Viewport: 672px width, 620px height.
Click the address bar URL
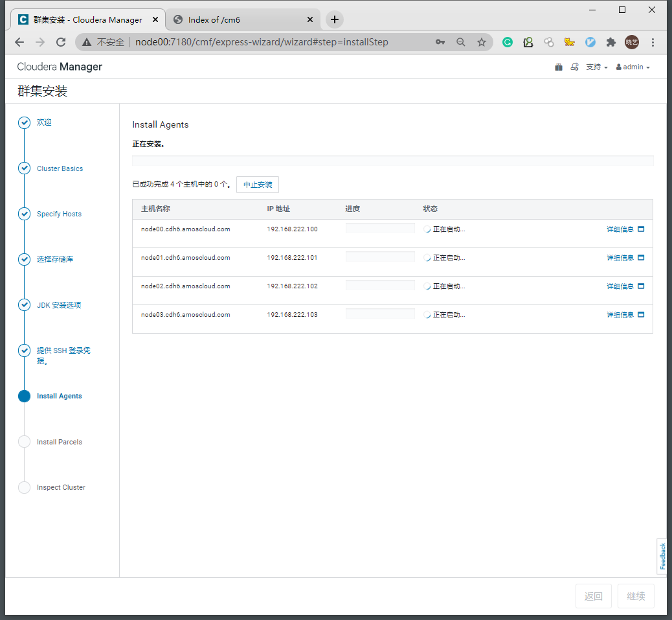(262, 42)
